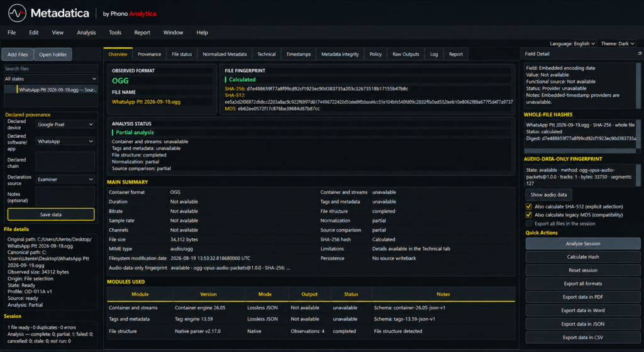
Task: Click the Search files input field
Action: pos(50,69)
